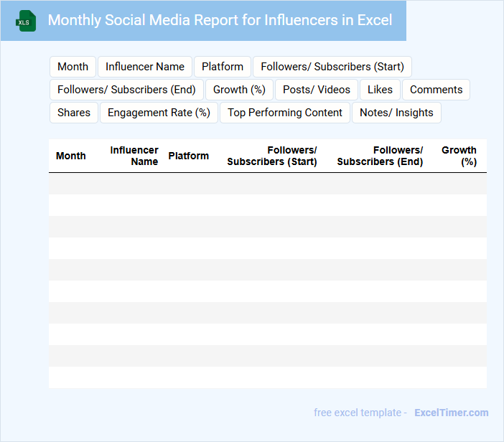Click the Month column header in table
The width and height of the screenshot is (504, 442).
(71, 156)
